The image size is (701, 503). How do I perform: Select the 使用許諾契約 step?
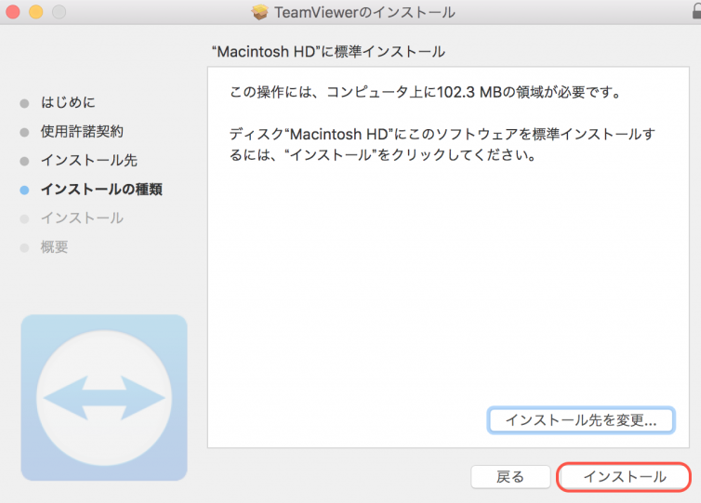(x=82, y=131)
